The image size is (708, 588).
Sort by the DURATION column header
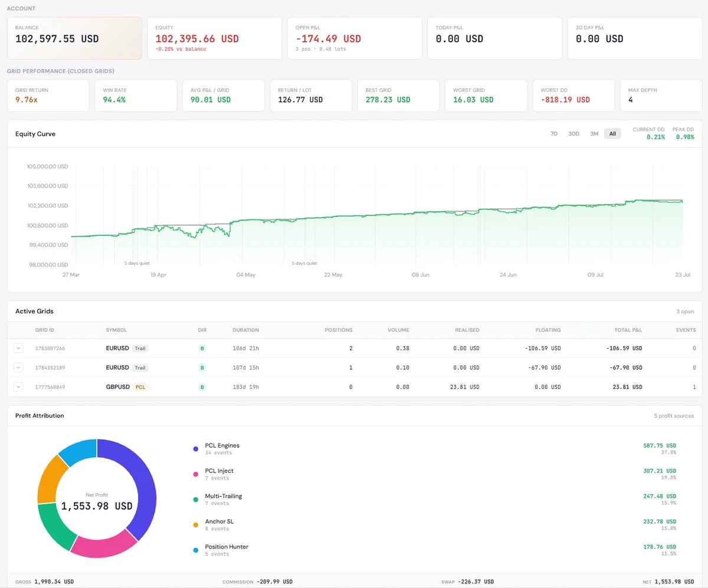[x=245, y=330]
